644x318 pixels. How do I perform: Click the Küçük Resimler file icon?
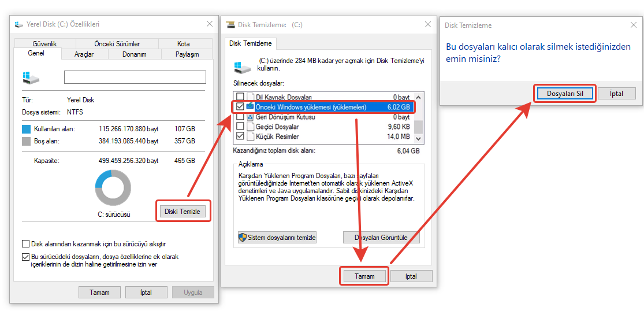(x=251, y=136)
